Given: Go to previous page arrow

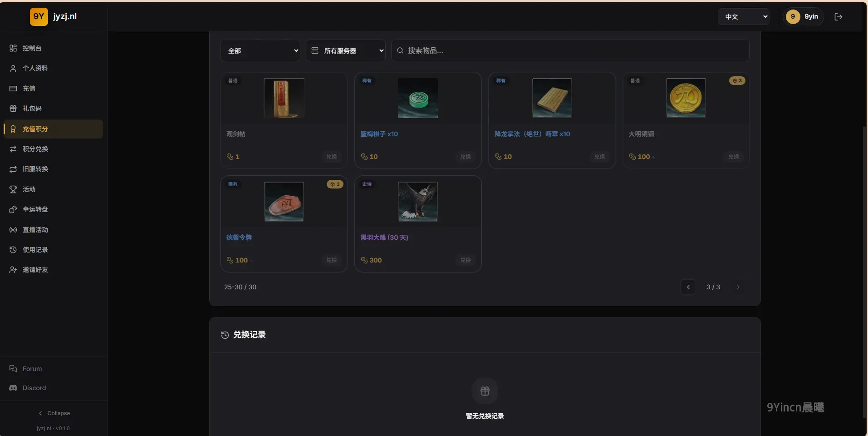Looking at the screenshot, I should click(688, 287).
